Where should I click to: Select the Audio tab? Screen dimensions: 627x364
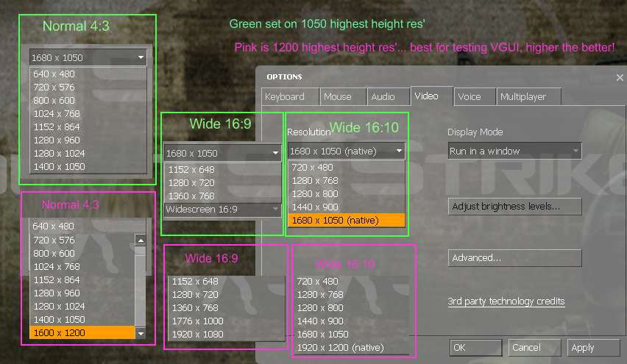click(x=383, y=96)
